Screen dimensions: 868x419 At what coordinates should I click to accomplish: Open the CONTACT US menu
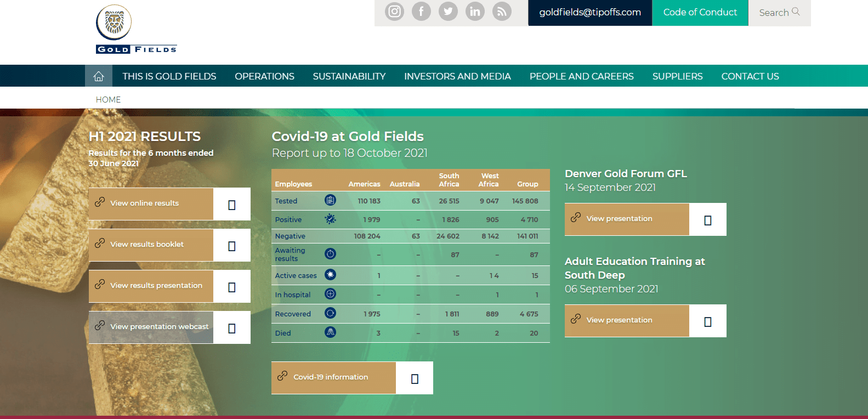pos(750,76)
